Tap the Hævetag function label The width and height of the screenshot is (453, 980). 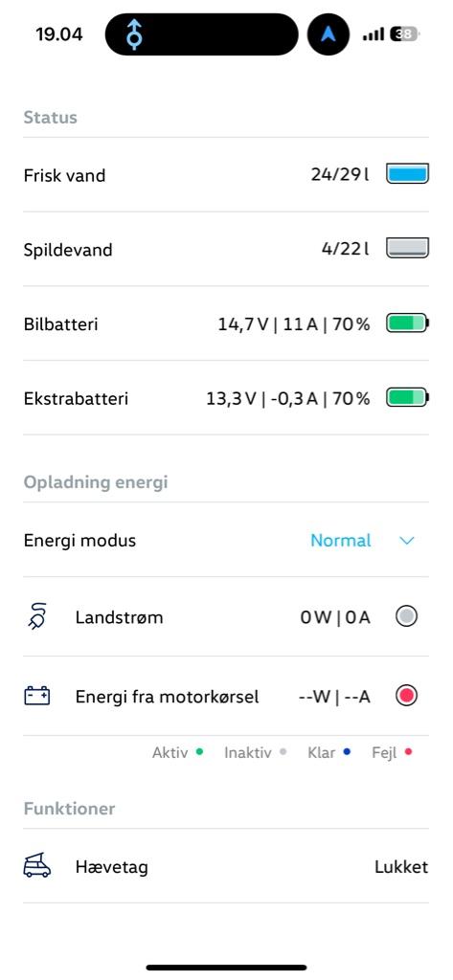(x=112, y=867)
